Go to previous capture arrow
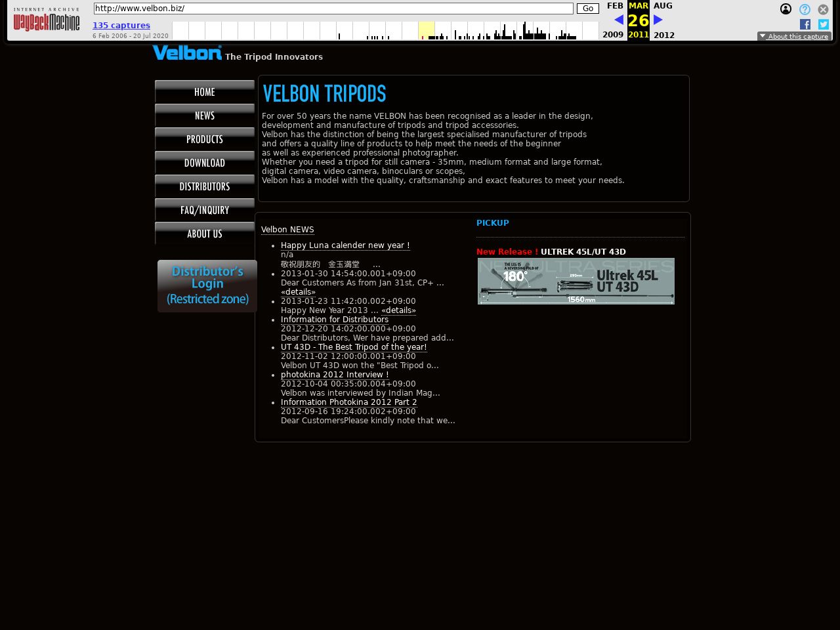840x630 pixels. tap(618, 20)
